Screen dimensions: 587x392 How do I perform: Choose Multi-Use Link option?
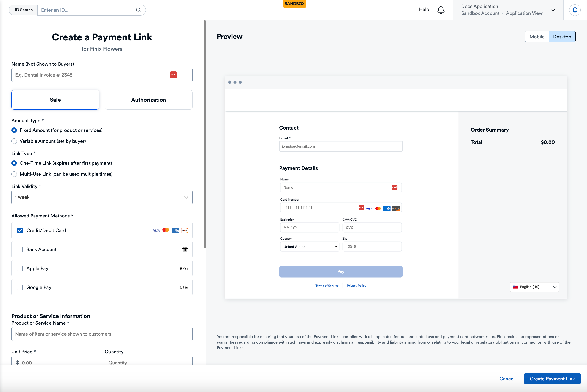(x=14, y=174)
